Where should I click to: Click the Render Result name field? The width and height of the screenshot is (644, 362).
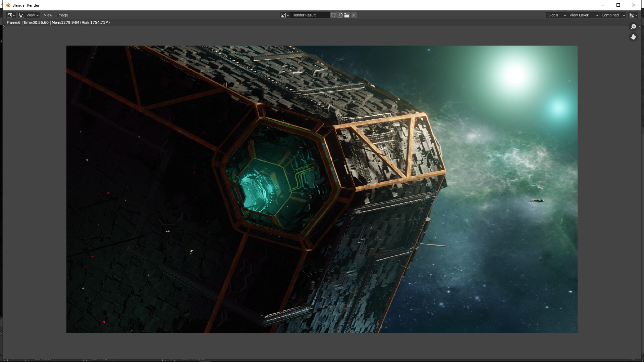click(310, 15)
